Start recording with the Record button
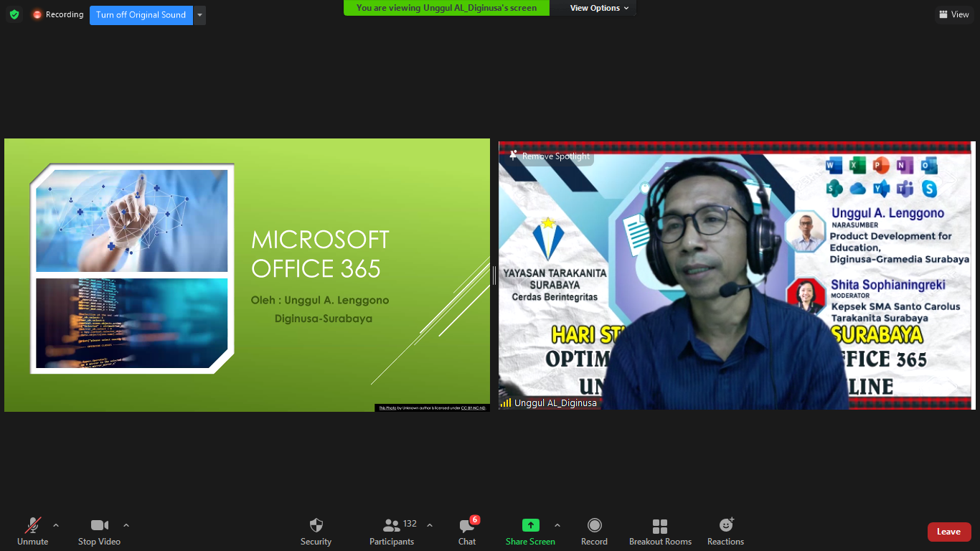The width and height of the screenshot is (980, 551). [594, 532]
